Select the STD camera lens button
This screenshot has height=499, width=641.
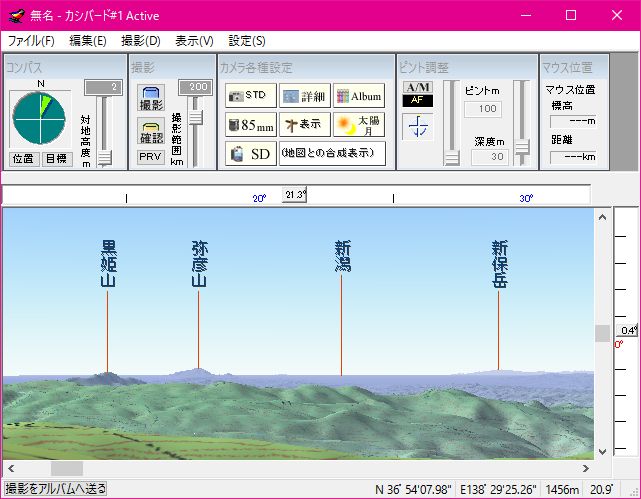(x=250, y=96)
